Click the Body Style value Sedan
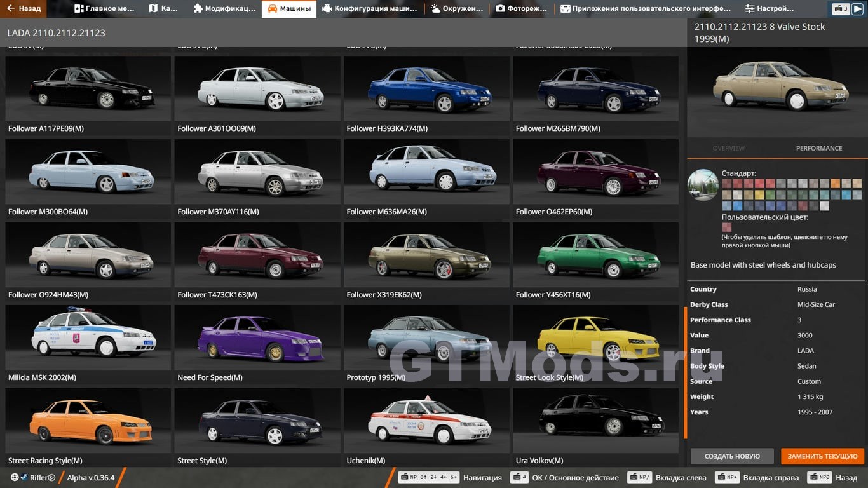868x488 pixels. pyautogui.click(x=807, y=366)
